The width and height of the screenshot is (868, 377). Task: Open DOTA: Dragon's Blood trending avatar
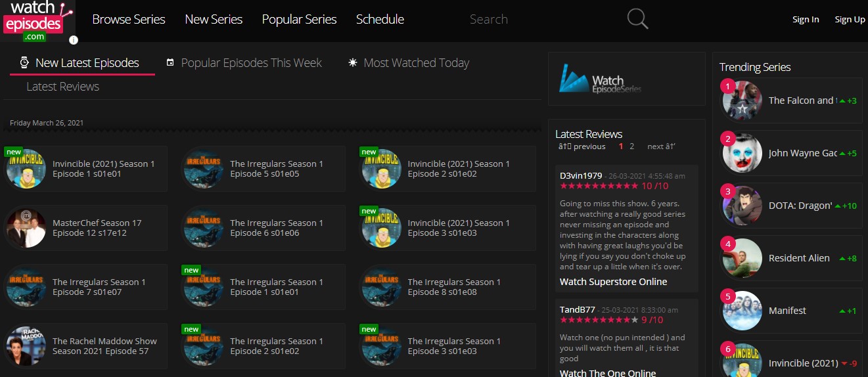tap(742, 206)
